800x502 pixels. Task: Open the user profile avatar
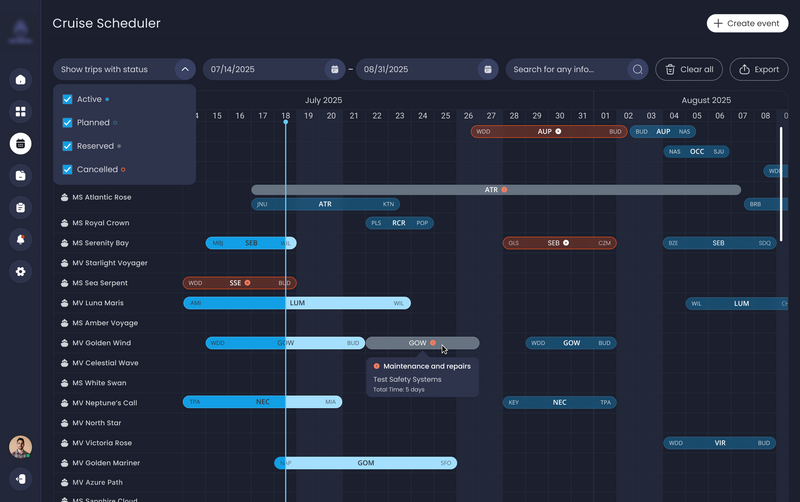pos(20,447)
